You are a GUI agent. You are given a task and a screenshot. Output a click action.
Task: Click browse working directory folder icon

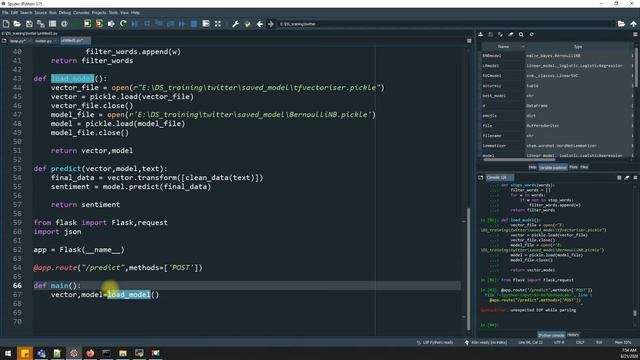621,24
